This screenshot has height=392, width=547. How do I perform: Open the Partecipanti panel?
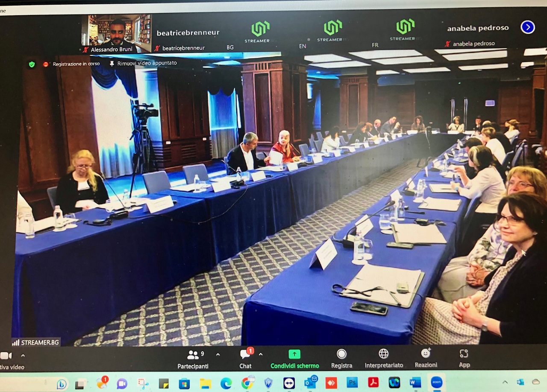pyautogui.click(x=193, y=359)
